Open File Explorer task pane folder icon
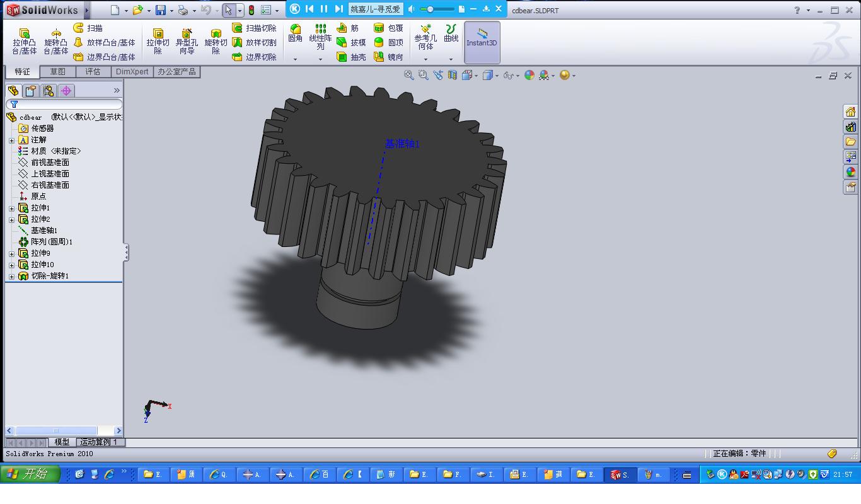Image resolution: width=861 pixels, height=504 pixels. pos(850,142)
